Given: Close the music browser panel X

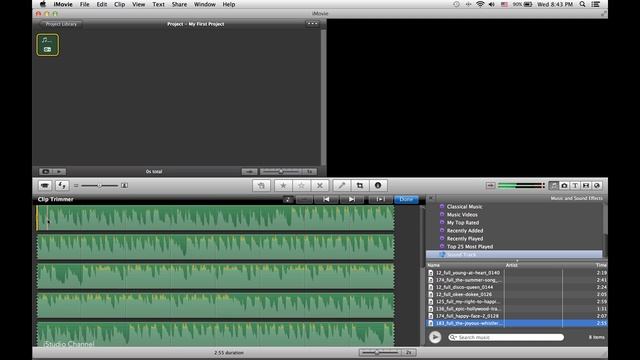Looking at the screenshot, I should [x=431, y=198].
